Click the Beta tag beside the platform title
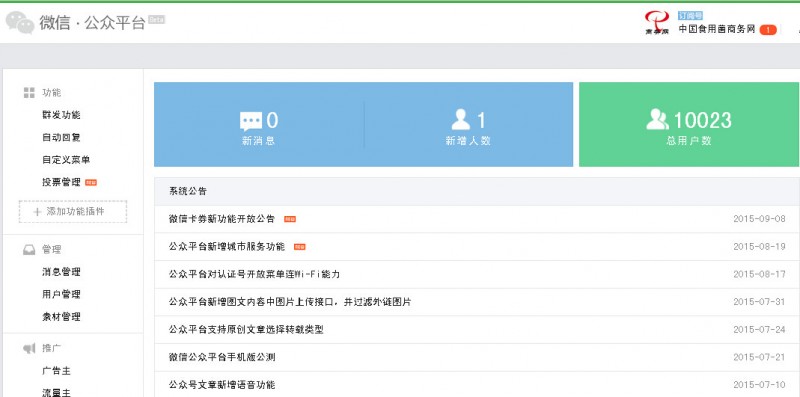 [x=156, y=19]
